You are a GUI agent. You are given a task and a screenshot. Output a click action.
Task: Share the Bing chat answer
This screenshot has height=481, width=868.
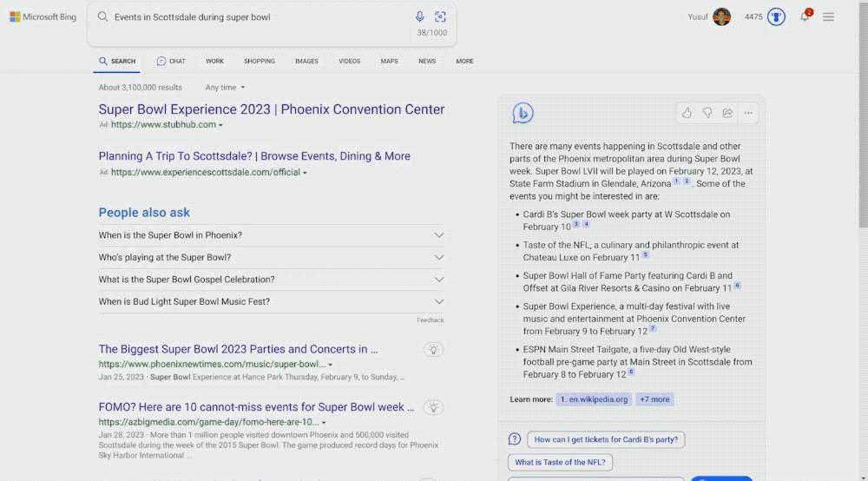pyautogui.click(x=727, y=113)
